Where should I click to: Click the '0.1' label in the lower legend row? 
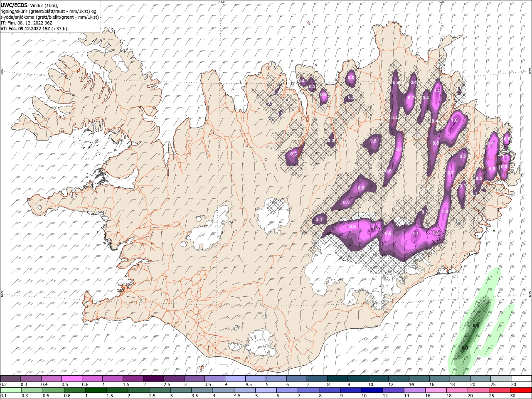click(x=3, y=396)
